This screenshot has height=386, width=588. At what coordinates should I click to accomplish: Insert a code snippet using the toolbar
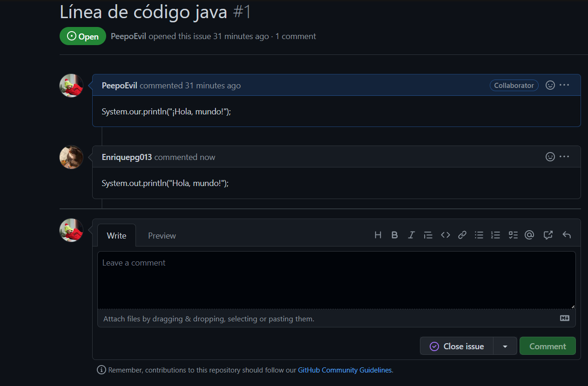tap(445, 235)
